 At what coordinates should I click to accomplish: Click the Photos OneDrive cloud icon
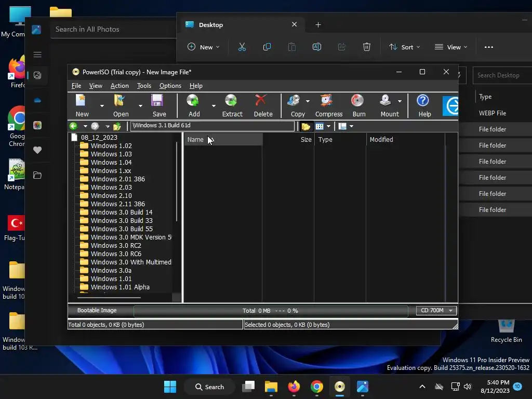37,100
